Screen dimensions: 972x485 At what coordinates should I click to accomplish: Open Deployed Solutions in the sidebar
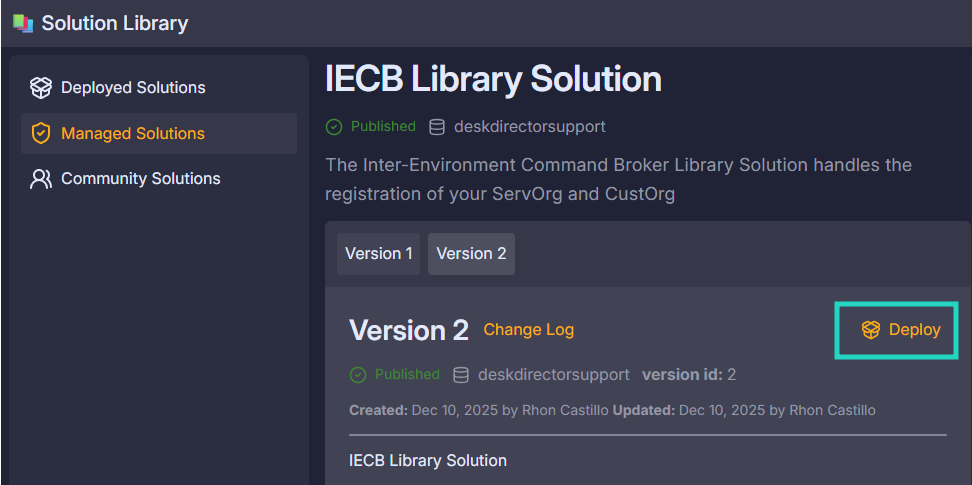tap(133, 88)
